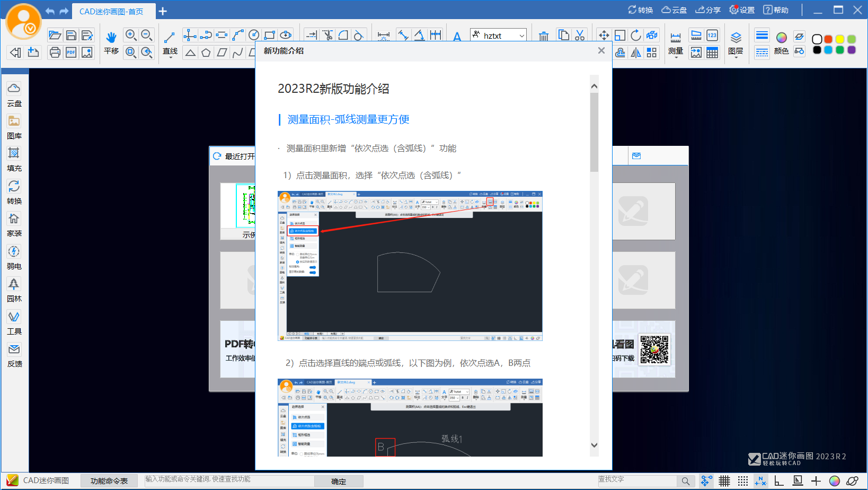Select the move arrows tool
Image resolution: width=868 pixels, height=490 pixels.
(604, 35)
